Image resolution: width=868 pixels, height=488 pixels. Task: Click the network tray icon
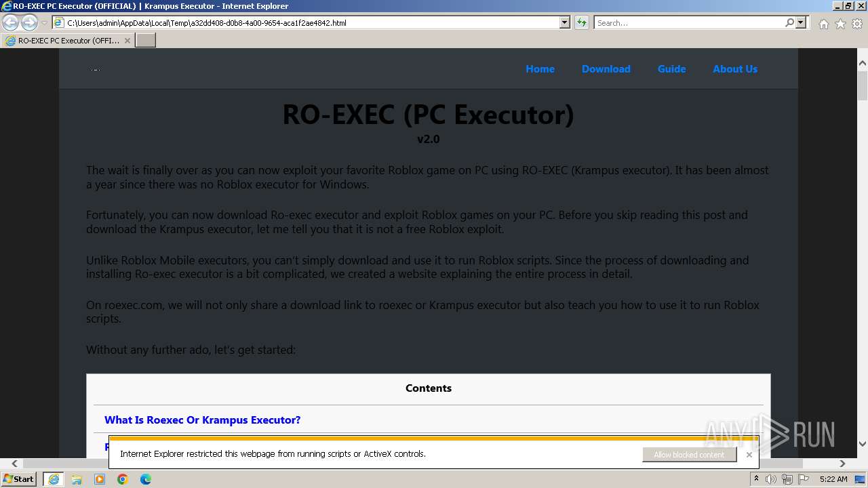[787, 479]
